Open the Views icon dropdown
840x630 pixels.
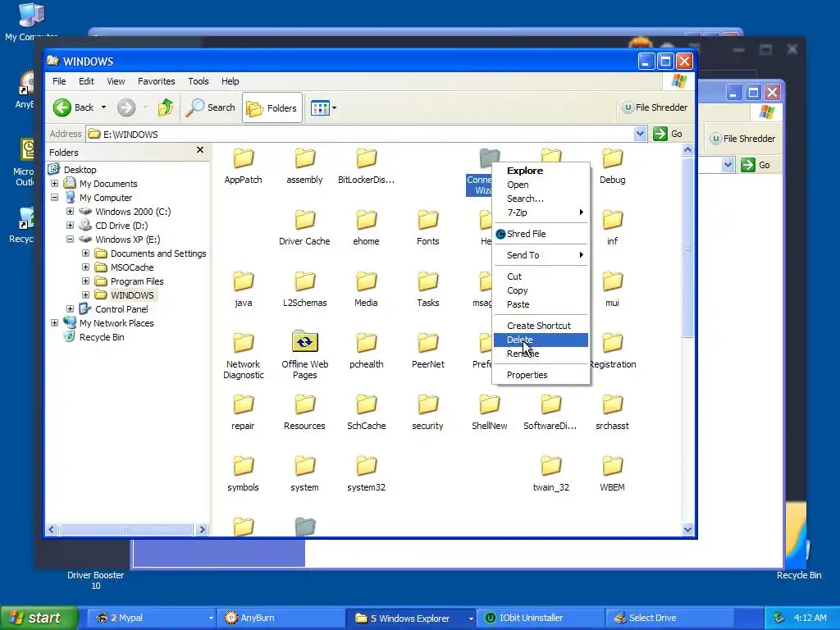tap(323, 107)
